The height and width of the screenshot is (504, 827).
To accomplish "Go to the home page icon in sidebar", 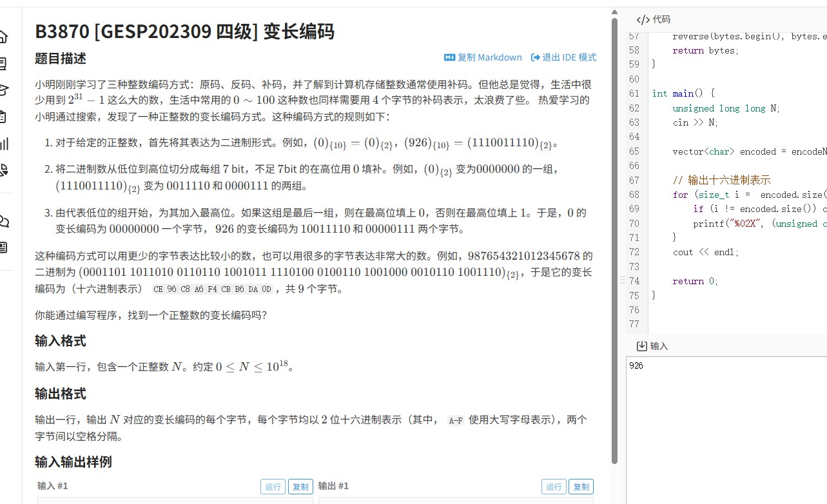I will click(x=3, y=37).
